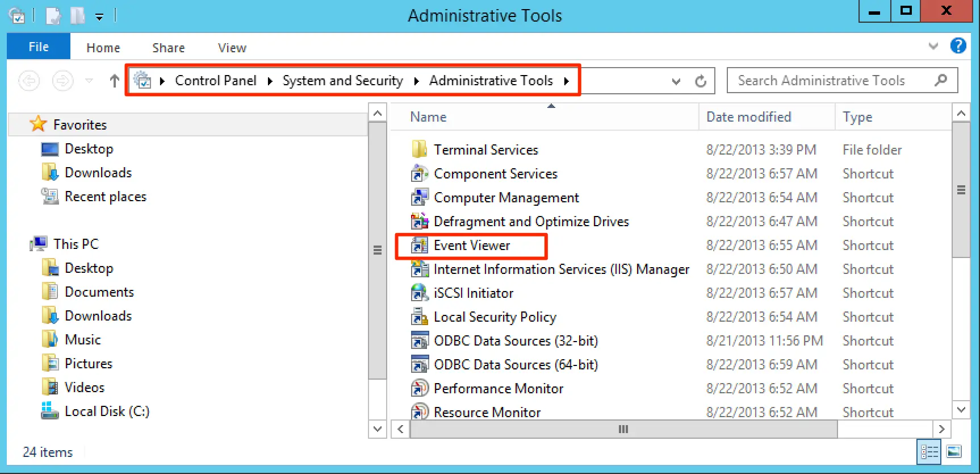The height and width of the screenshot is (474, 980).
Task: Select the Music folder icon
Action: [x=50, y=339]
